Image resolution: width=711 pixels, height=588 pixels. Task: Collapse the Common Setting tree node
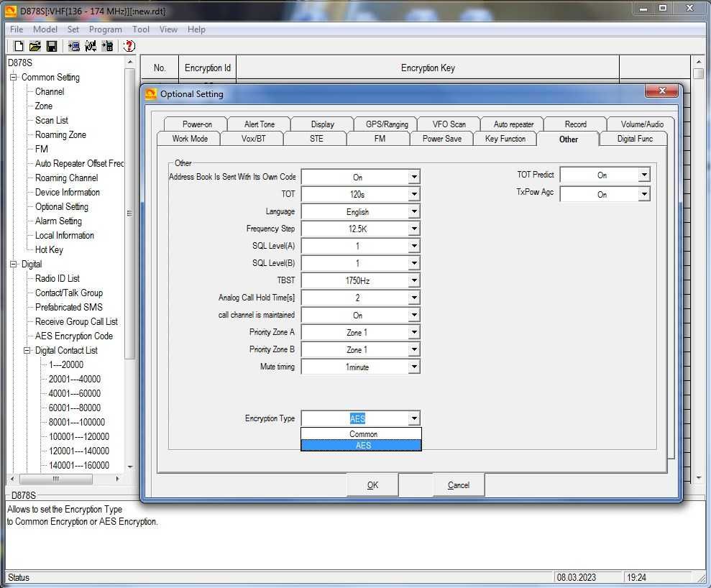pos(13,78)
